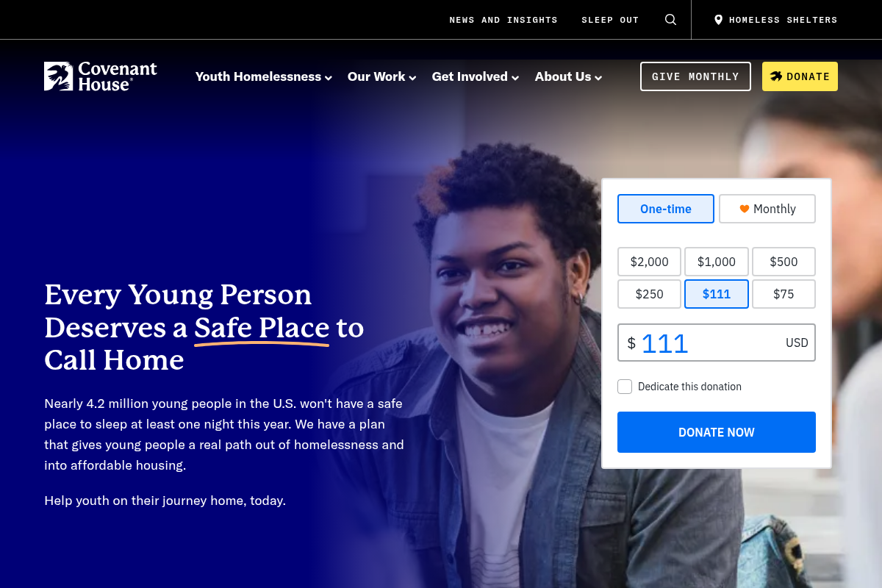This screenshot has width=882, height=588.
Task: Click the blue Donate Now button
Action: click(717, 432)
